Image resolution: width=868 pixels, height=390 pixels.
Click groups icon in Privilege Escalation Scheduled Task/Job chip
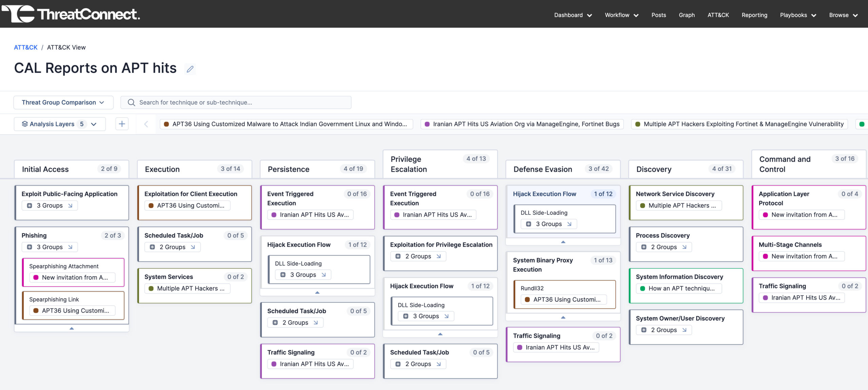pos(398,364)
